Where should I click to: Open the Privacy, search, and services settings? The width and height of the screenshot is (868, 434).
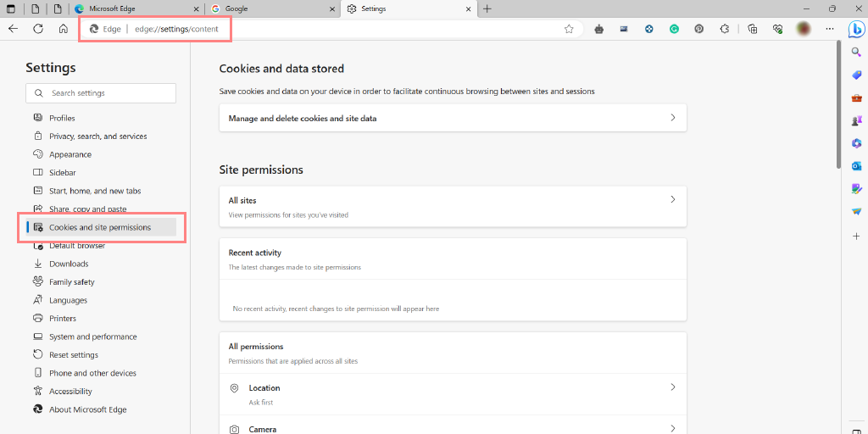pyautogui.click(x=97, y=136)
